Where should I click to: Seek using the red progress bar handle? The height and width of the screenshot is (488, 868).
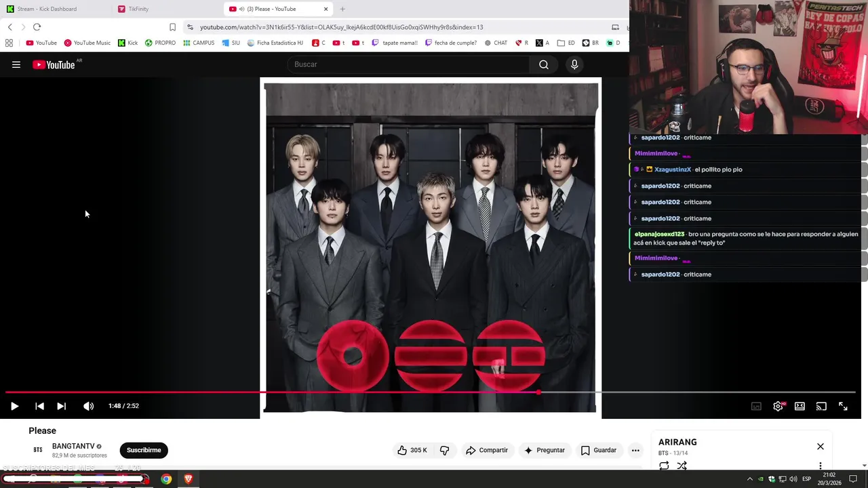tap(538, 392)
